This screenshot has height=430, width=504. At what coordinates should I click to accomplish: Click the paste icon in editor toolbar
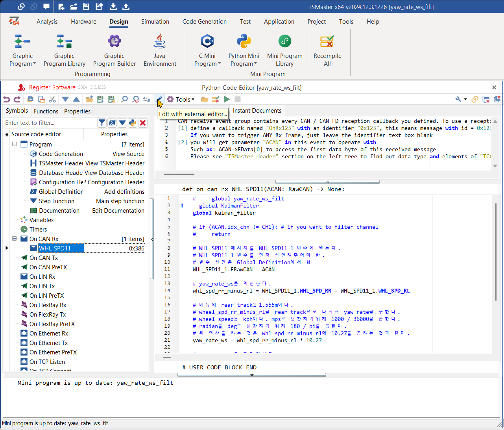[41, 100]
